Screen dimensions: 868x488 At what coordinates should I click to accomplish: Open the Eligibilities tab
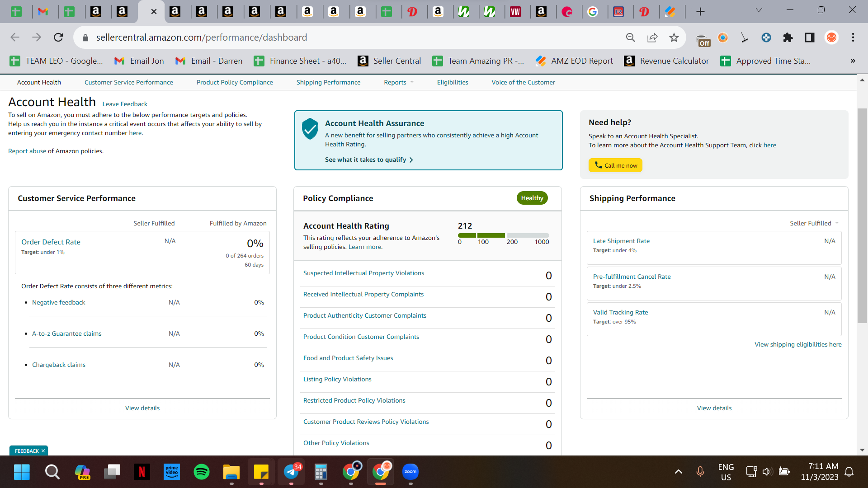coord(453,82)
